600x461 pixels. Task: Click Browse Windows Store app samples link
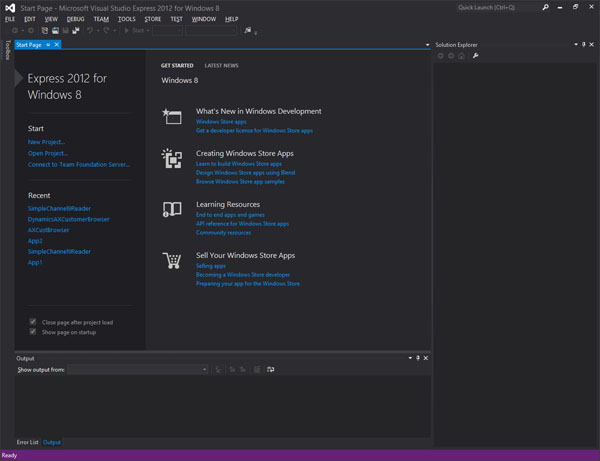pos(240,182)
